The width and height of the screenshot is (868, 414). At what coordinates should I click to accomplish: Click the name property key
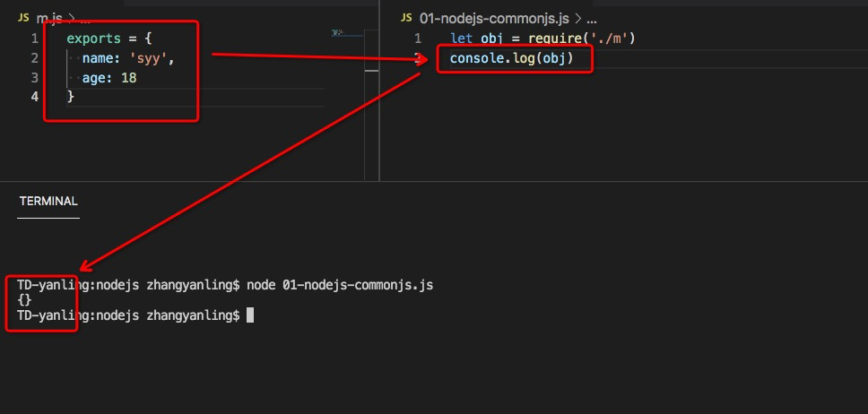pos(96,58)
